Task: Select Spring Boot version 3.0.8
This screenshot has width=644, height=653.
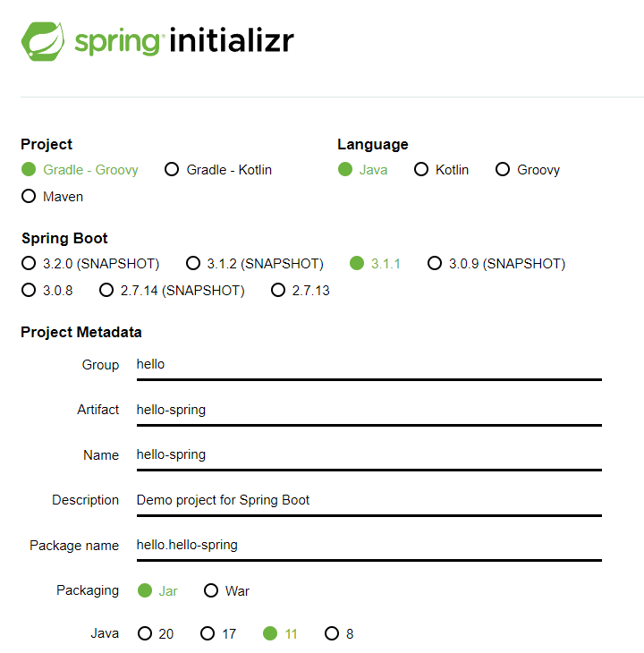Action: tap(47, 290)
